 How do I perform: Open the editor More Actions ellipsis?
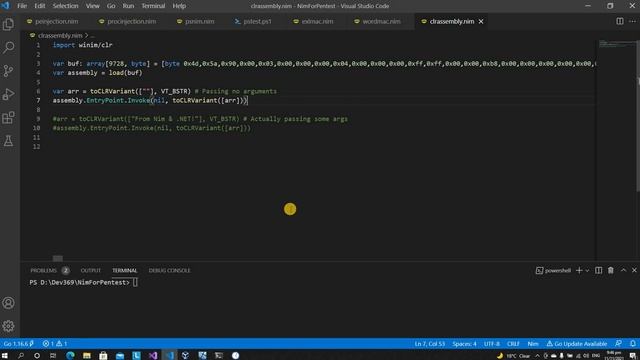(632, 21)
